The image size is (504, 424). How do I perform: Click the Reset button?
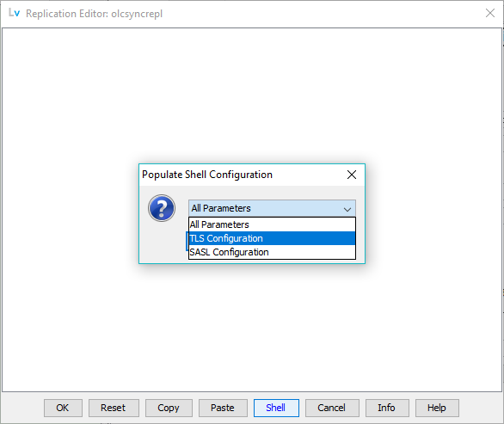114,408
